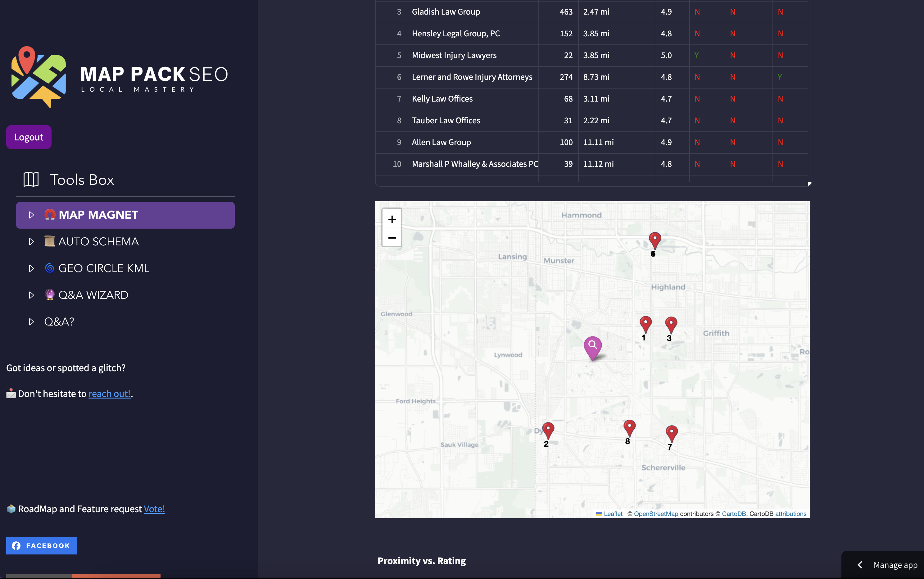This screenshot has height=579, width=924.
Task: Click the 8.73 mi distance cell
Action: click(x=617, y=77)
